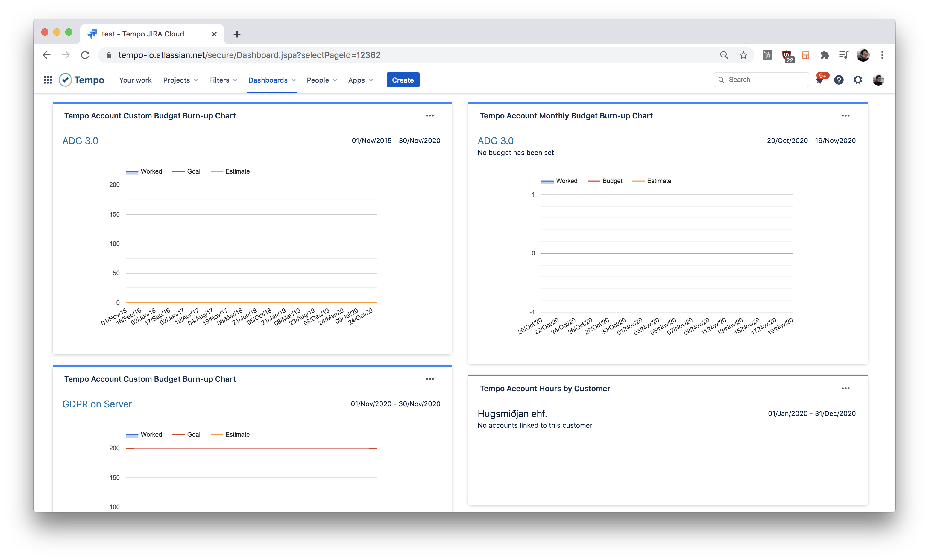Expand the Projects dropdown menu

[180, 80]
